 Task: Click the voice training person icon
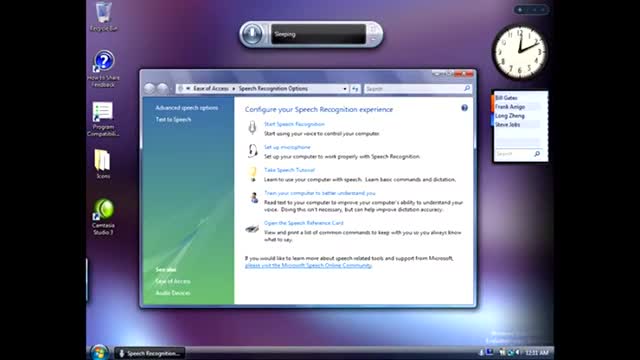(253, 197)
